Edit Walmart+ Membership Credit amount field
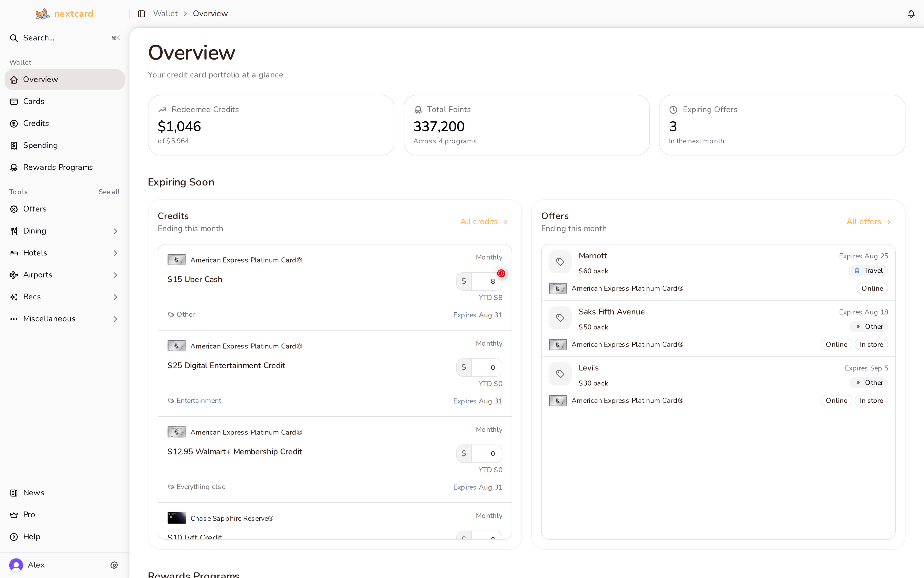924x578 pixels. pos(487,453)
